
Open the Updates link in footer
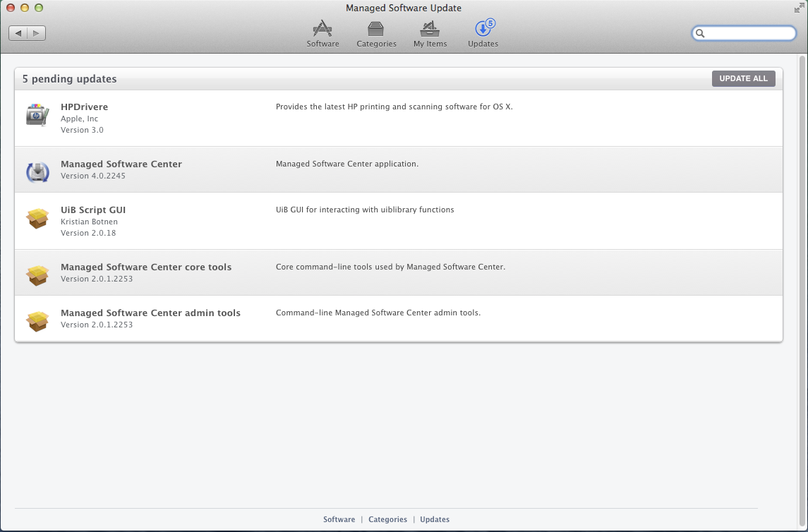pyautogui.click(x=435, y=519)
